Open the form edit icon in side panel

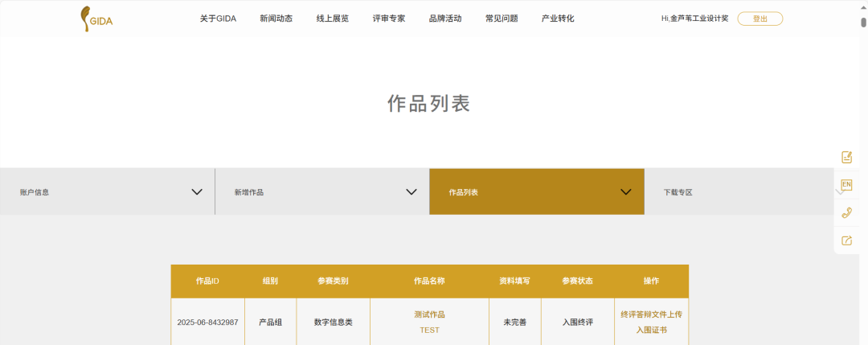(846, 158)
